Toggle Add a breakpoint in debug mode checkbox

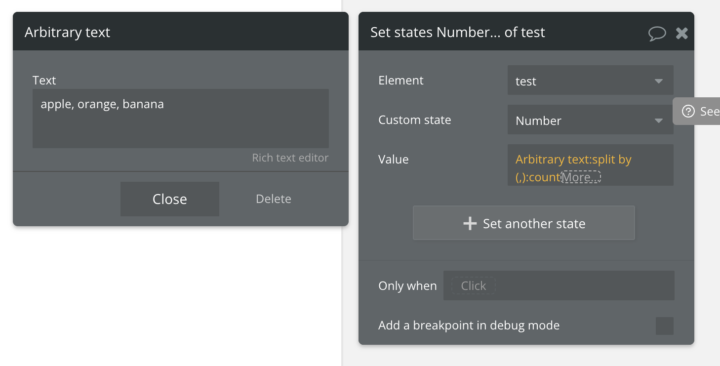click(664, 326)
